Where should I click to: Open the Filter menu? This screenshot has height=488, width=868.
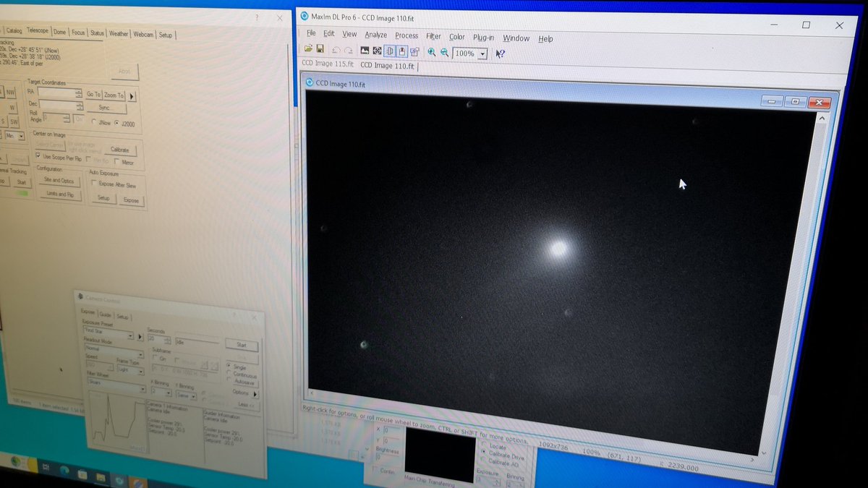click(433, 36)
